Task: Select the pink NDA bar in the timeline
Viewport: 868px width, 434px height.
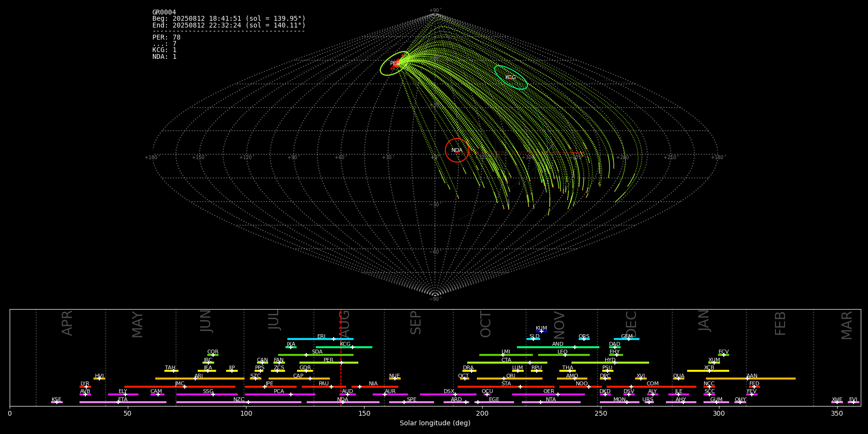Action: [x=343, y=402]
